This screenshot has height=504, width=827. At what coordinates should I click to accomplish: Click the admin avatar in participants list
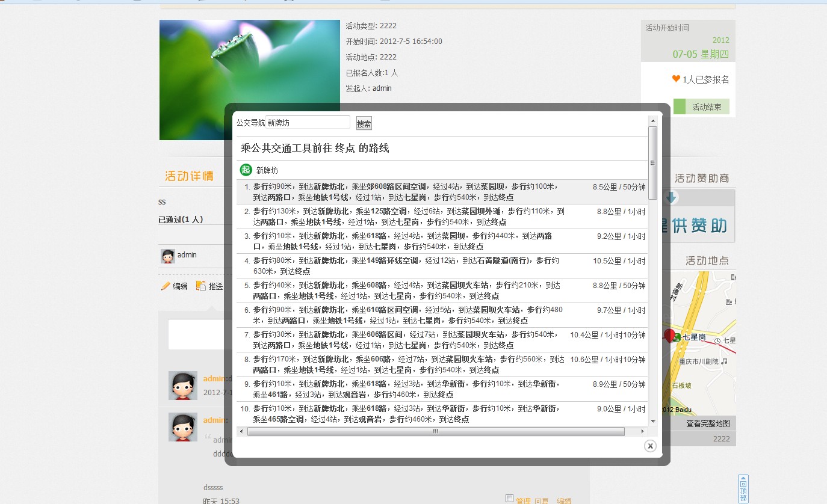point(168,256)
